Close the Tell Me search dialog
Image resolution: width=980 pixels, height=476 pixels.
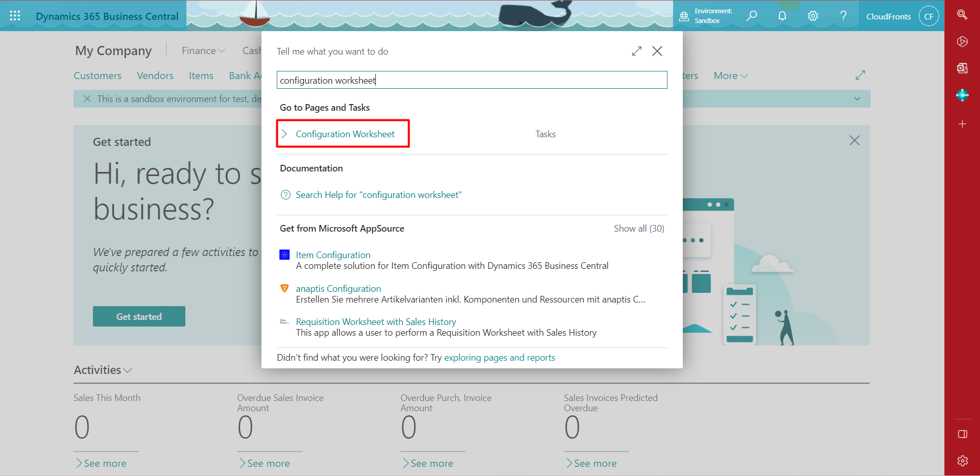pyautogui.click(x=657, y=51)
